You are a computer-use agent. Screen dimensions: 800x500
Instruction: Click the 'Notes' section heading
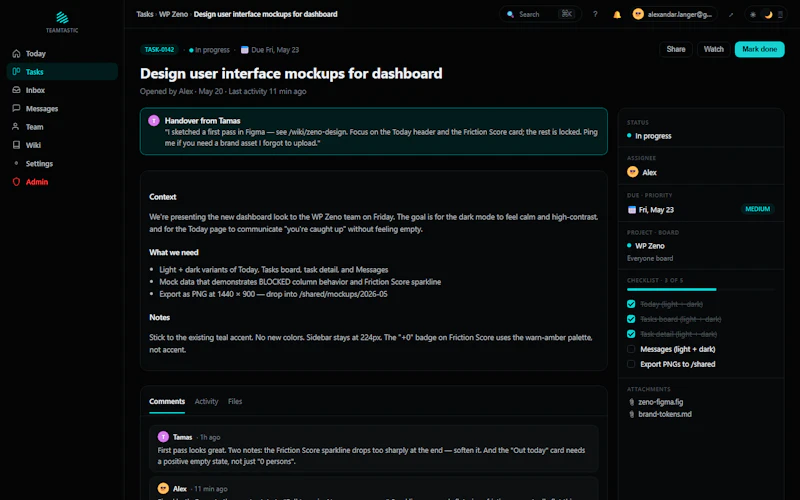pos(159,317)
